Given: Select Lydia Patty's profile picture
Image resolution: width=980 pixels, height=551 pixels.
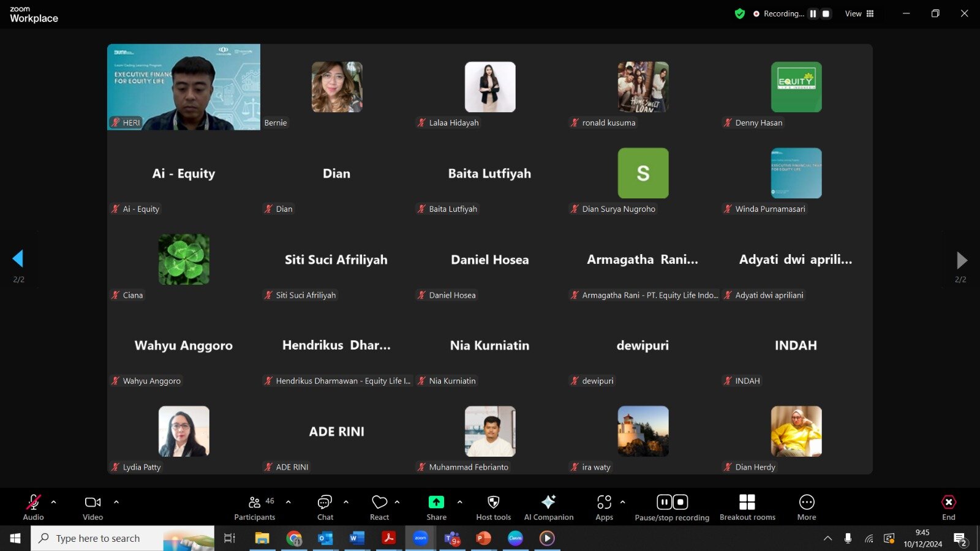Looking at the screenshot, I should (x=184, y=432).
